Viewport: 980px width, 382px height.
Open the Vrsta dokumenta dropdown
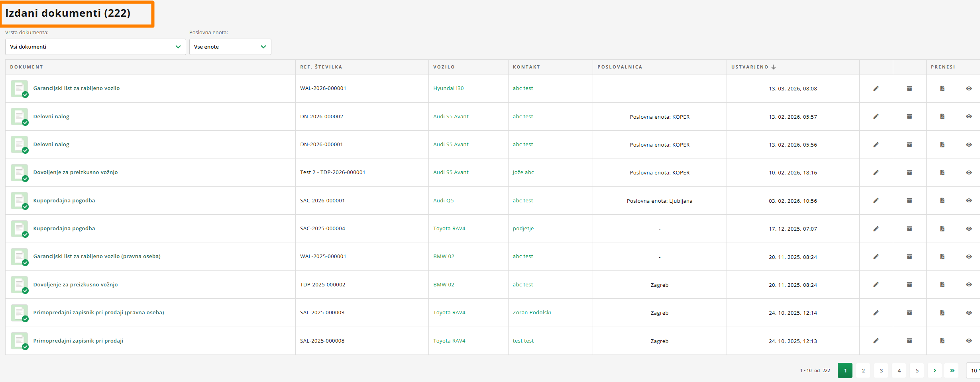(95, 47)
